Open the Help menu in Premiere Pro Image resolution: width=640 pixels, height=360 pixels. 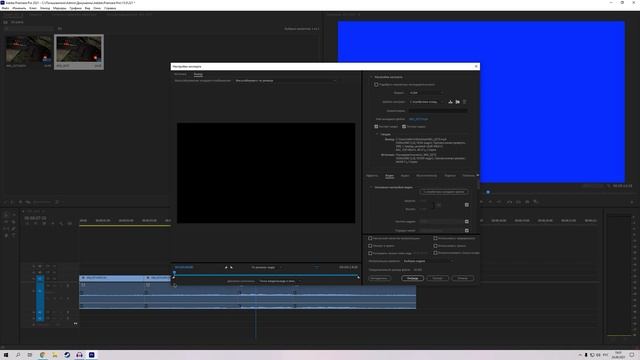(x=110, y=8)
